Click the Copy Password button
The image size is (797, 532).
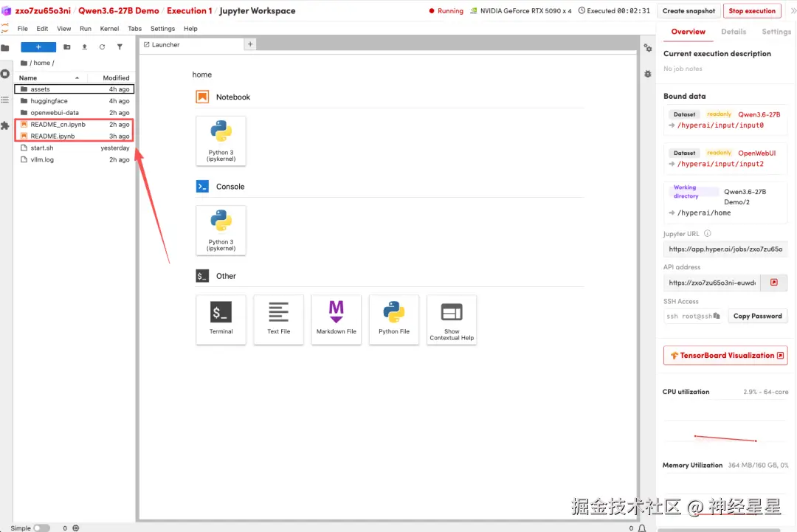pyautogui.click(x=757, y=316)
